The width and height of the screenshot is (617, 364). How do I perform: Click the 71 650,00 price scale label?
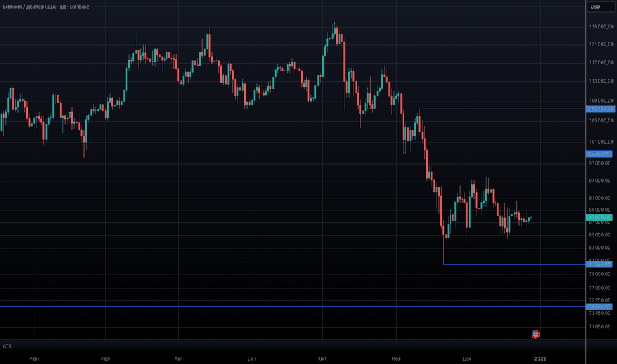pos(601,327)
